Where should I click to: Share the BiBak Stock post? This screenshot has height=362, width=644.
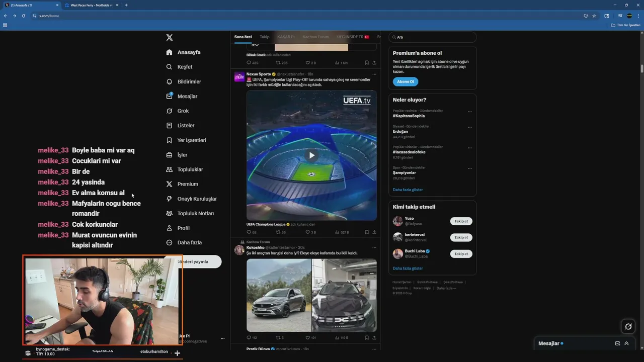pos(374,63)
